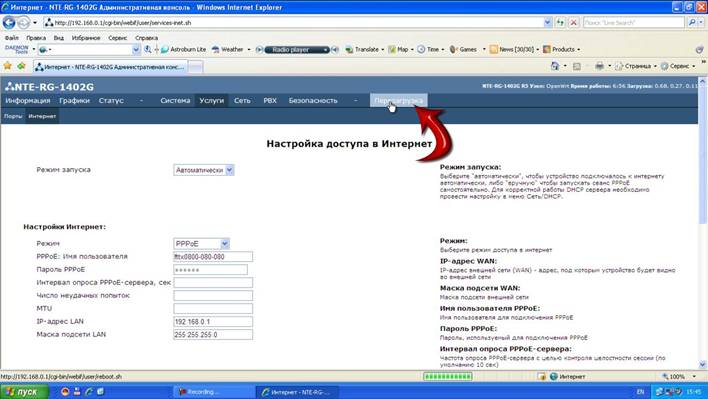Click the PPPoE username input field
This screenshot has height=399, width=708.
point(213,257)
